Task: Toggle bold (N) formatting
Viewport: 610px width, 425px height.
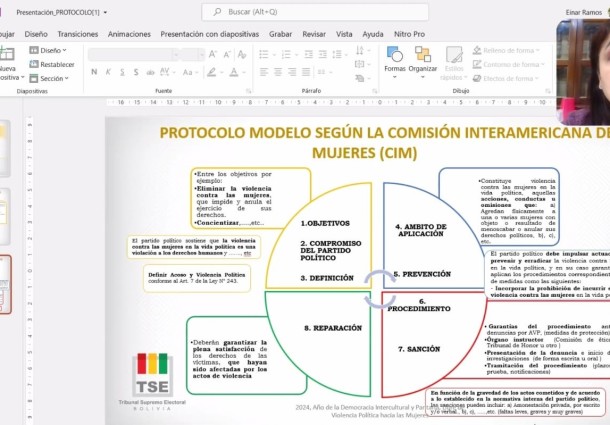Action: point(95,72)
